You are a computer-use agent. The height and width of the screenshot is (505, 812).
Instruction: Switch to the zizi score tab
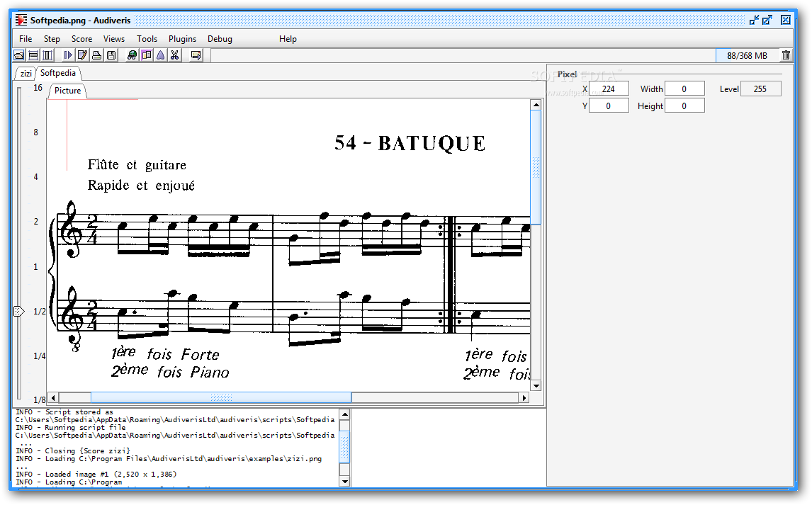26,74
